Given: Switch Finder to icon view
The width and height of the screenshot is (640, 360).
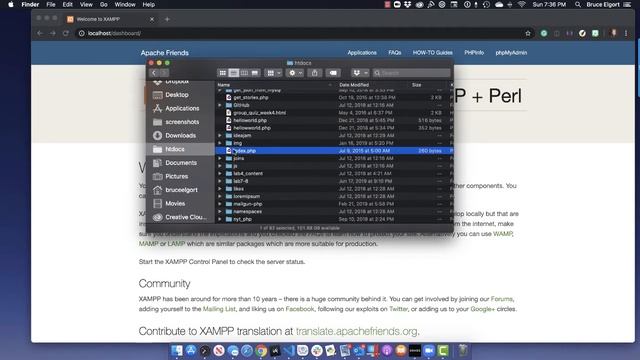Looking at the screenshot, I should coord(222,73).
